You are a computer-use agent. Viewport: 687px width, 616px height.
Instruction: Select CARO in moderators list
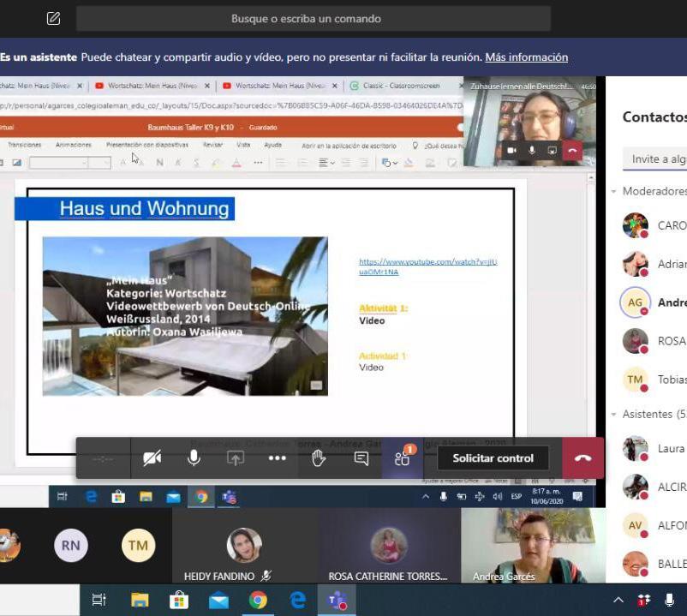(654, 225)
